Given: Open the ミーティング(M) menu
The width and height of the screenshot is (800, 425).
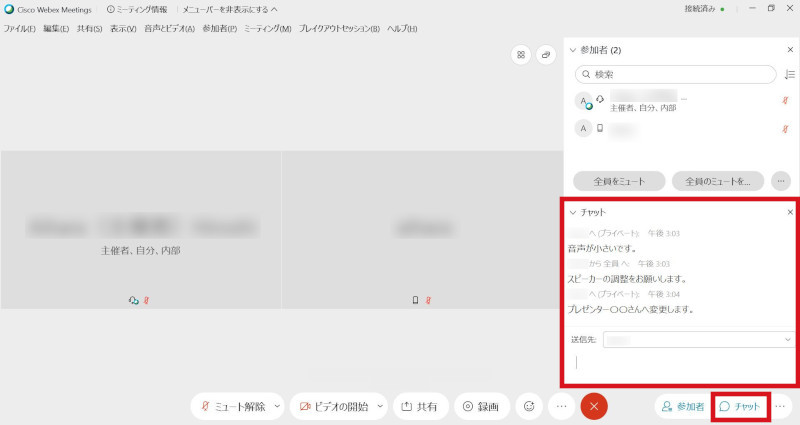Looking at the screenshot, I should 267,29.
